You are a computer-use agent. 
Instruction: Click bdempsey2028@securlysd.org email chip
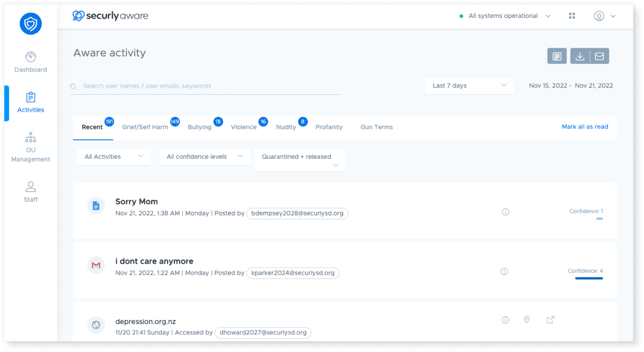tap(298, 213)
